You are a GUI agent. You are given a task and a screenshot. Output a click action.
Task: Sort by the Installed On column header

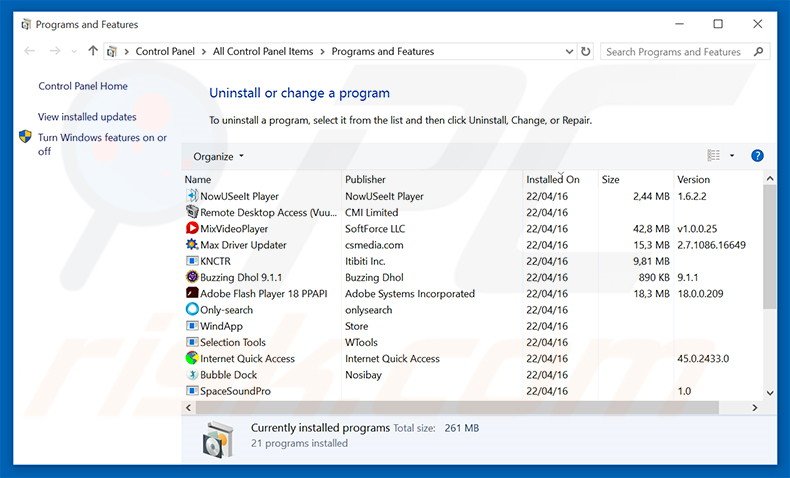click(553, 179)
